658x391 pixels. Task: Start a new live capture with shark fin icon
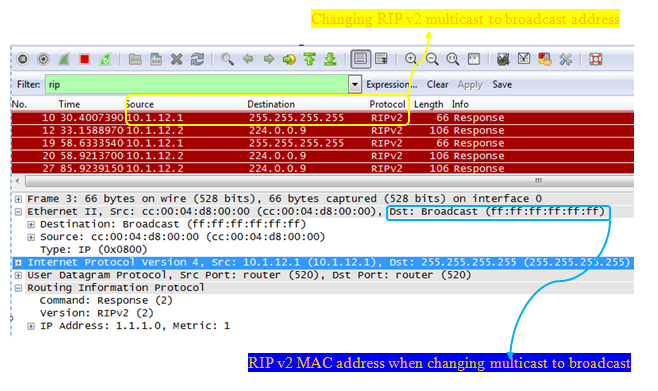64,59
